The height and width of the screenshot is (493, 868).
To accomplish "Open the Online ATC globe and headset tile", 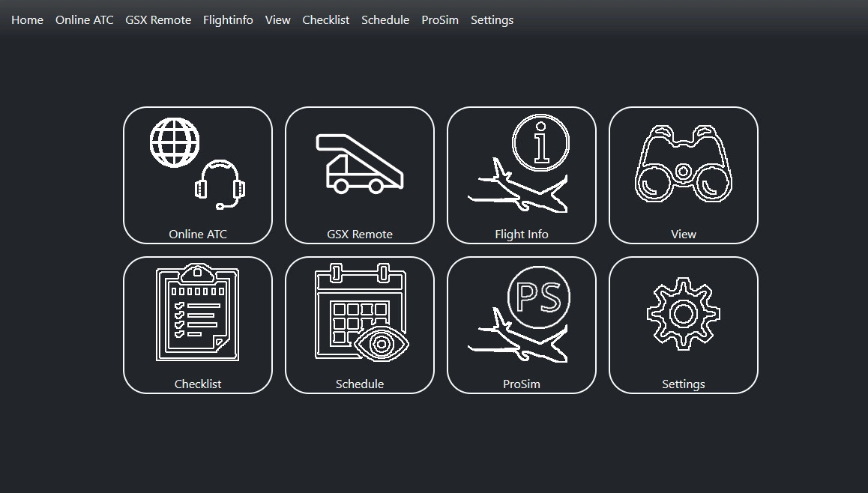I will coord(198,175).
